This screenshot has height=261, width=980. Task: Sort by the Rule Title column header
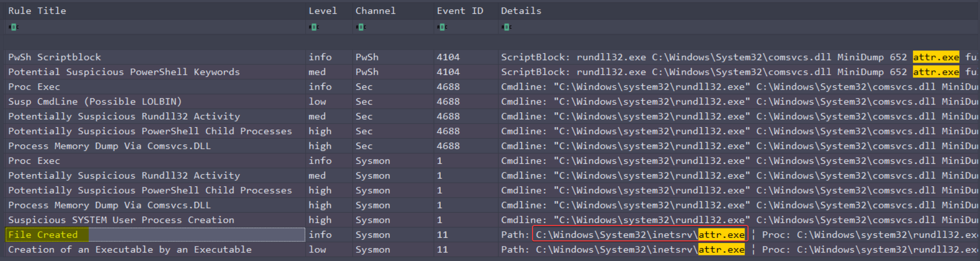tap(37, 11)
